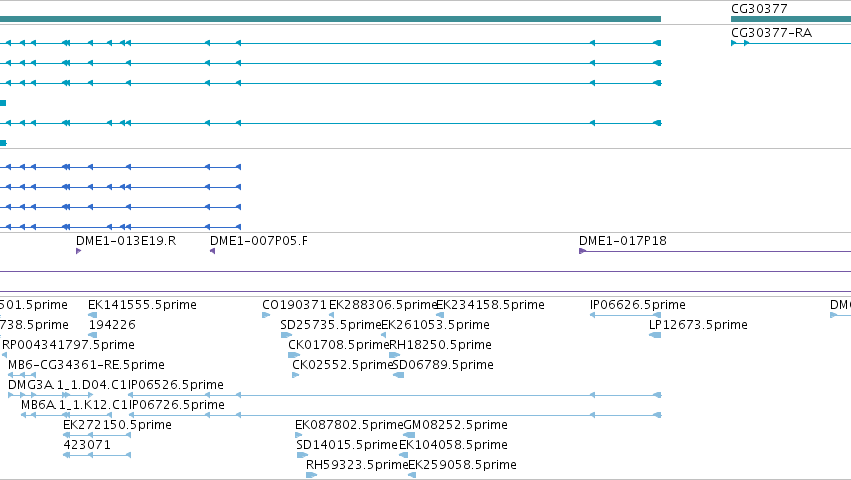Select the feature line below IP06626.5prime
Screen dimensions: 851x480
coord(625,315)
